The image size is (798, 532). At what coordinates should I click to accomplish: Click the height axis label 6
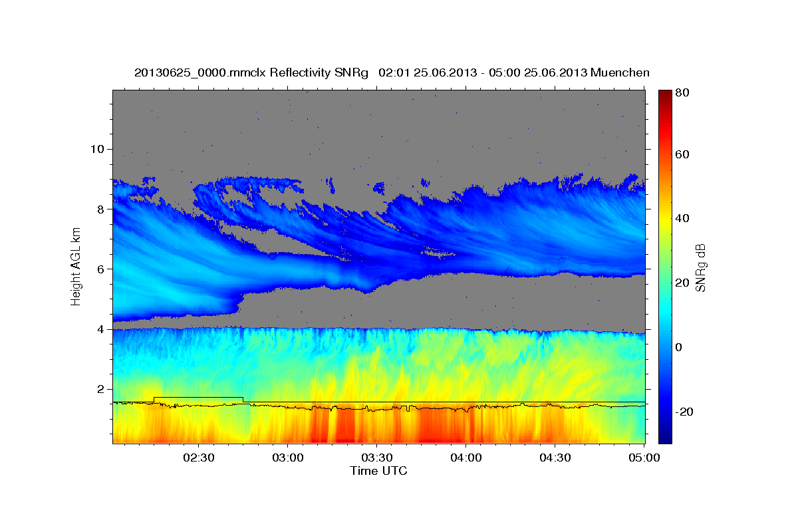pyautogui.click(x=101, y=269)
